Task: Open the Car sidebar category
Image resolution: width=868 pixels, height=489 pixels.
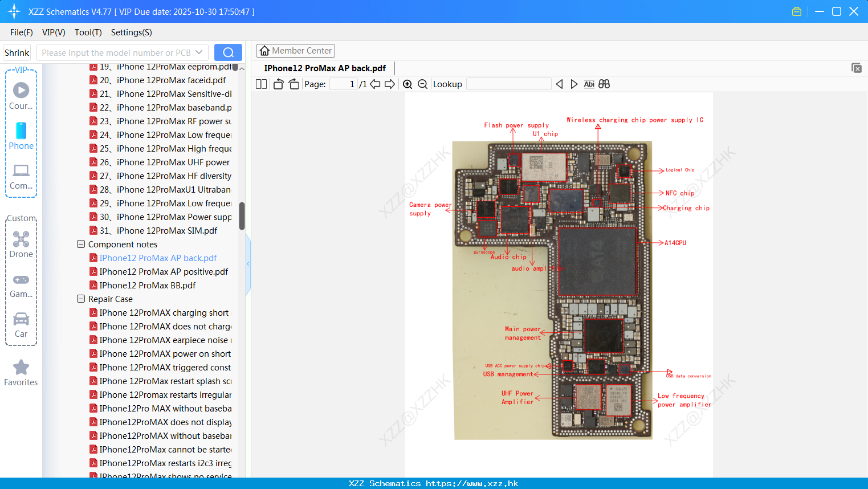Action: coord(21,325)
